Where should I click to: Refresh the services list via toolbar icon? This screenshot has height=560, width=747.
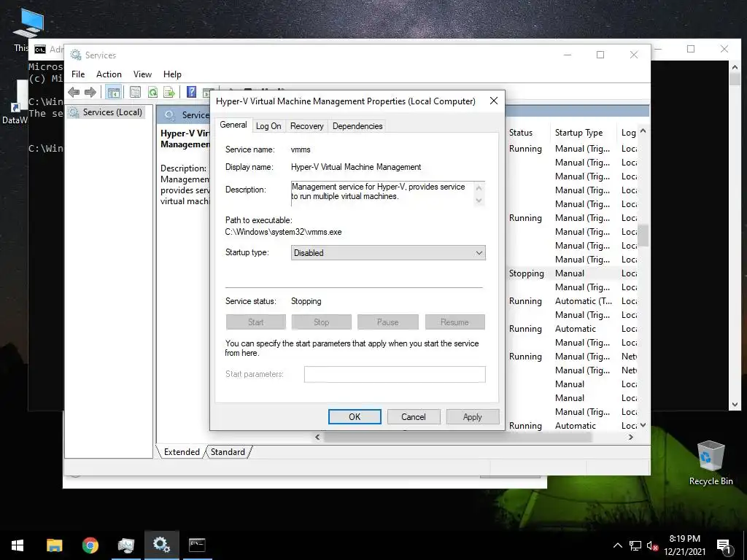(152, 92)
